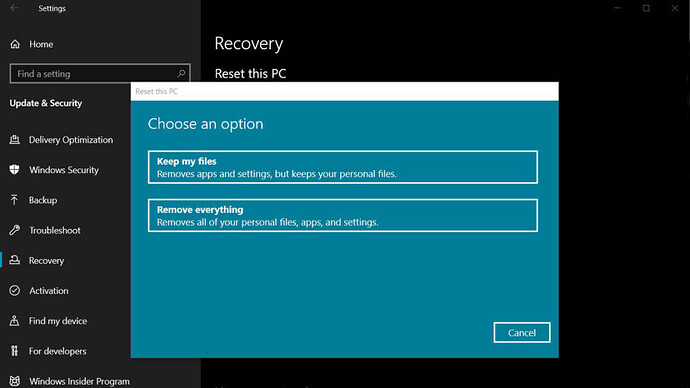The image size is (690, 388).
Task: Click the Windows Security shield icon
Action: pyautogui.click(x=15, y=170)
